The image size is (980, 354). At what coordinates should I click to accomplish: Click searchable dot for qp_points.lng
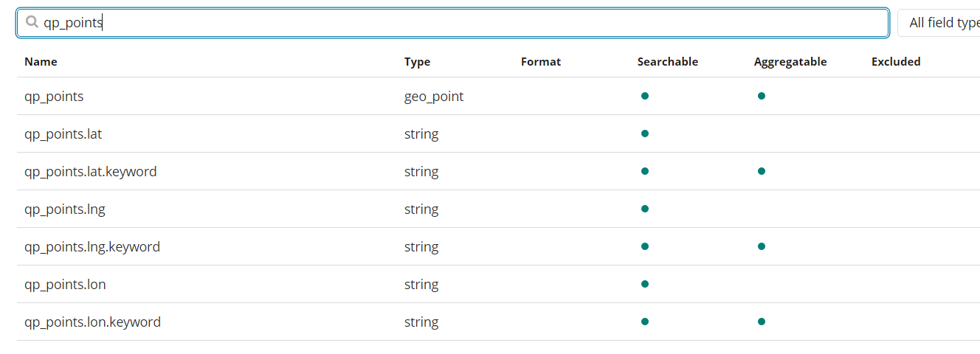tap(645, 209)
